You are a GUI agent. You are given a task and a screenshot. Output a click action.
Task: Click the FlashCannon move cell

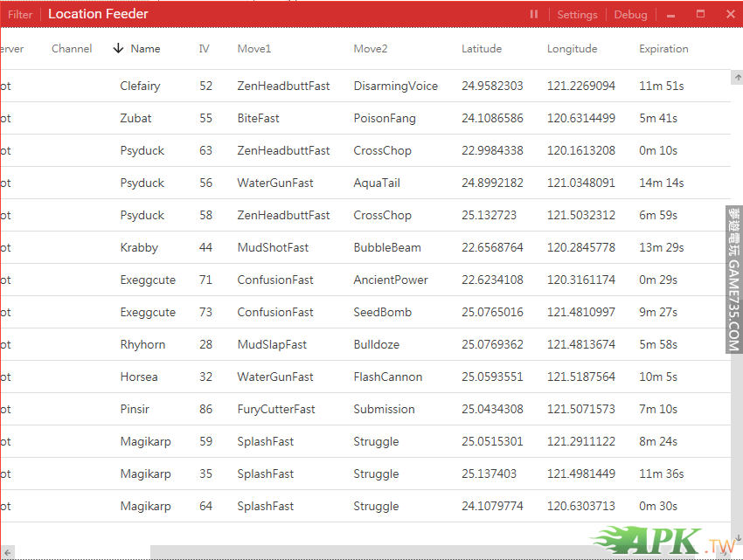click(x=387, y=377)
